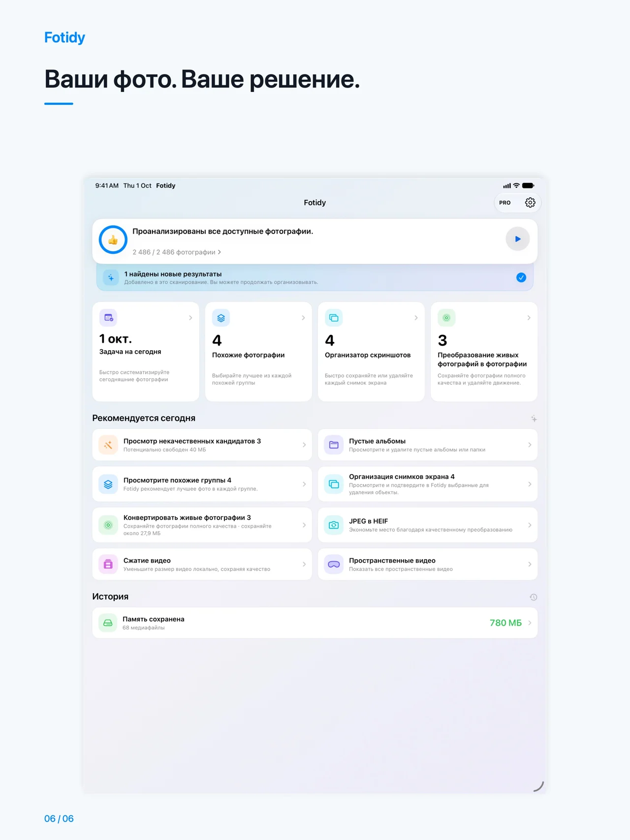
Task: Open Просмотрите похожие группы 4 row
Action: click(x=202, y=484)
